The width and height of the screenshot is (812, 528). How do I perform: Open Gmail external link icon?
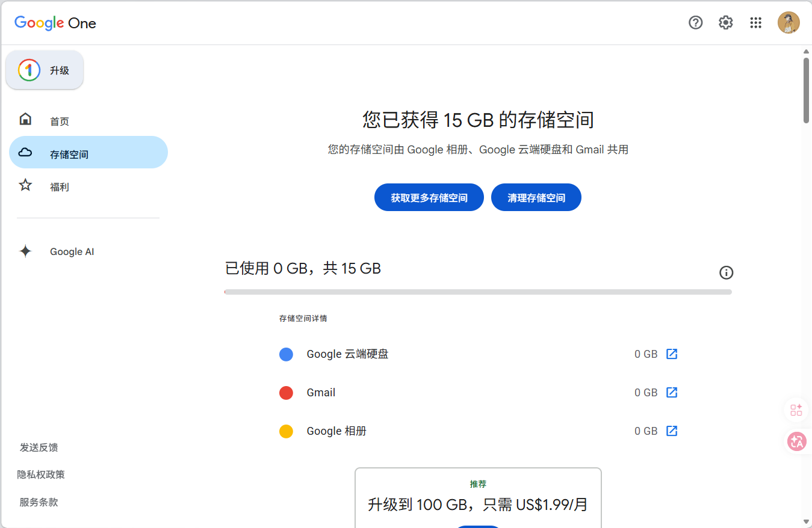tap(672, 393)
